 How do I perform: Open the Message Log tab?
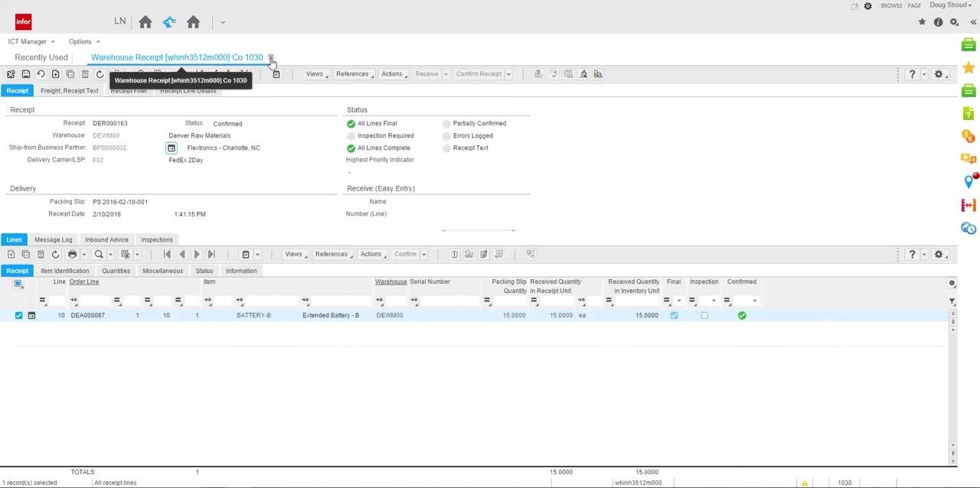pyautogui.click(x=53, y=239)
